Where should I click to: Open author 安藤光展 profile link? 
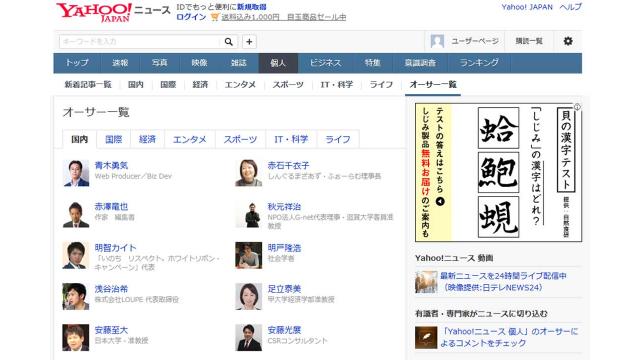(284, 330)
